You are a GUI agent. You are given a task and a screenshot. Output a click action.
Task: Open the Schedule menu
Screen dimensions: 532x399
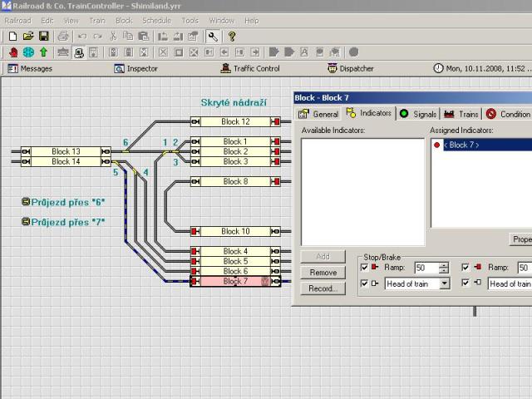157,21
